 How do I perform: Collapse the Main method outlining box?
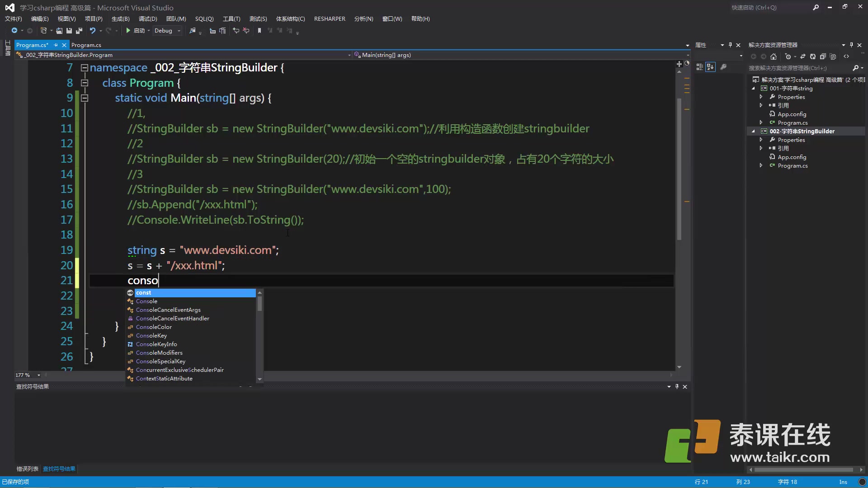(85, 98)
